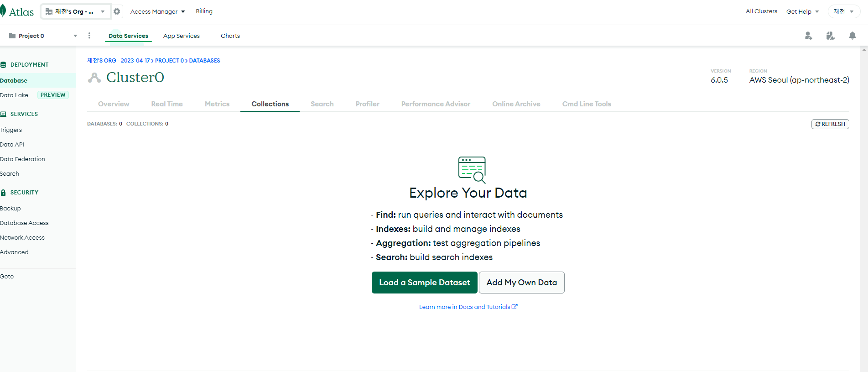Click the invite user icon

(x=808, y=36)
